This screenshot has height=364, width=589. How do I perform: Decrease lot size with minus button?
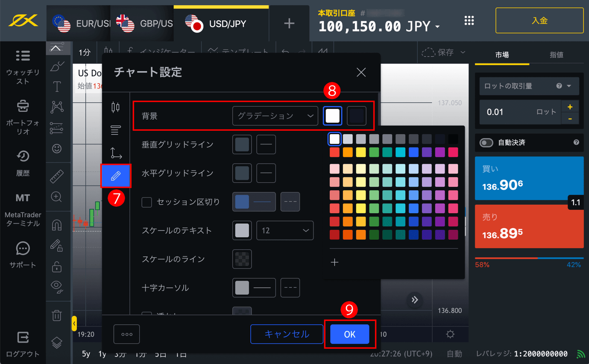570,118
